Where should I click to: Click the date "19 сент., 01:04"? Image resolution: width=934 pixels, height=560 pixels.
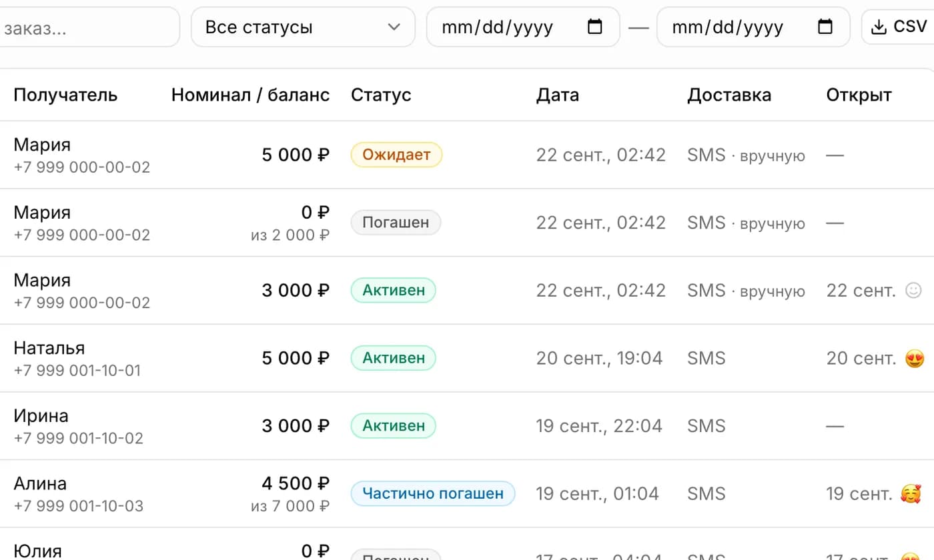coord(598,494)
